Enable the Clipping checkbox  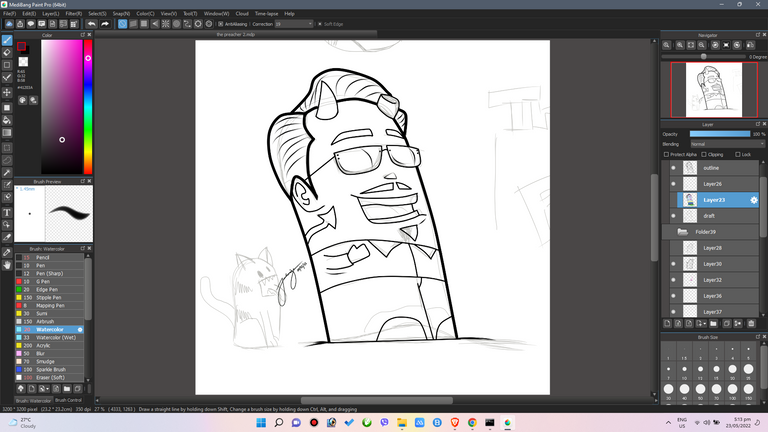click(704, 154)
